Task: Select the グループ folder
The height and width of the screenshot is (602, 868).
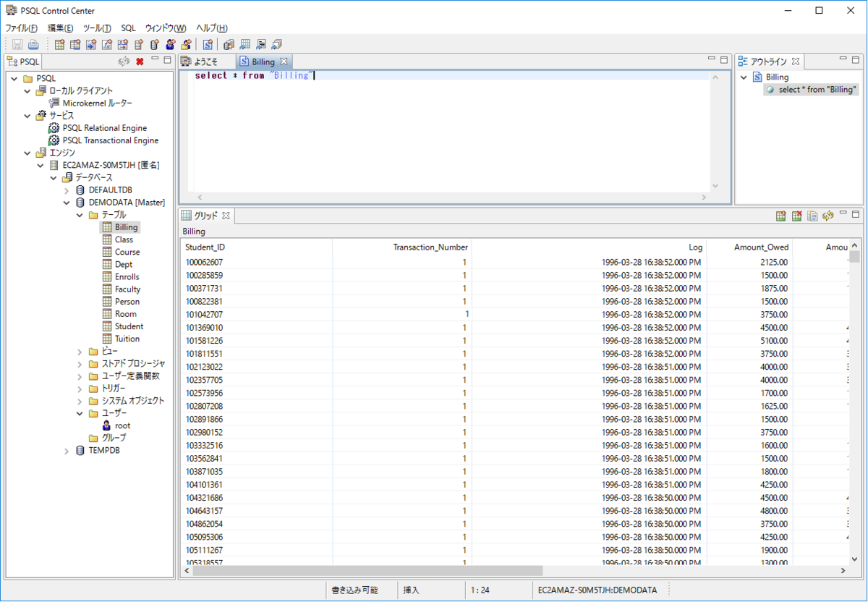Action: [x=114, y=438]
